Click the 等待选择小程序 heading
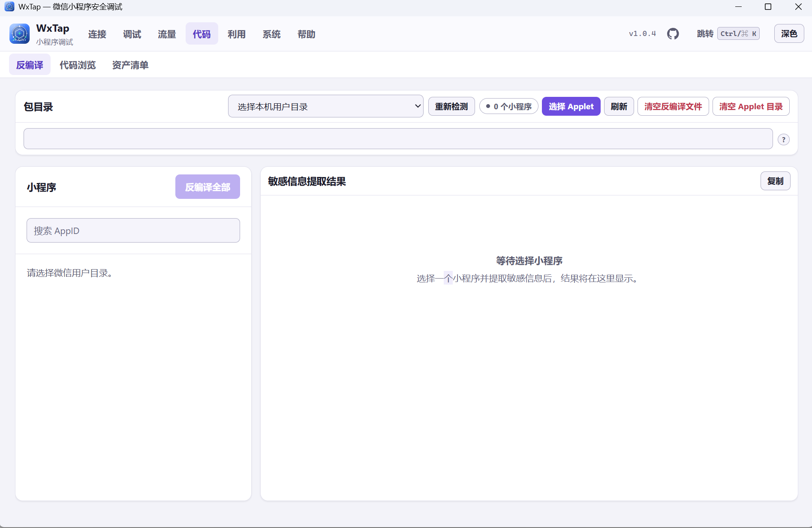812x528 pixels. pyautogui.click(x=529, y=261)
